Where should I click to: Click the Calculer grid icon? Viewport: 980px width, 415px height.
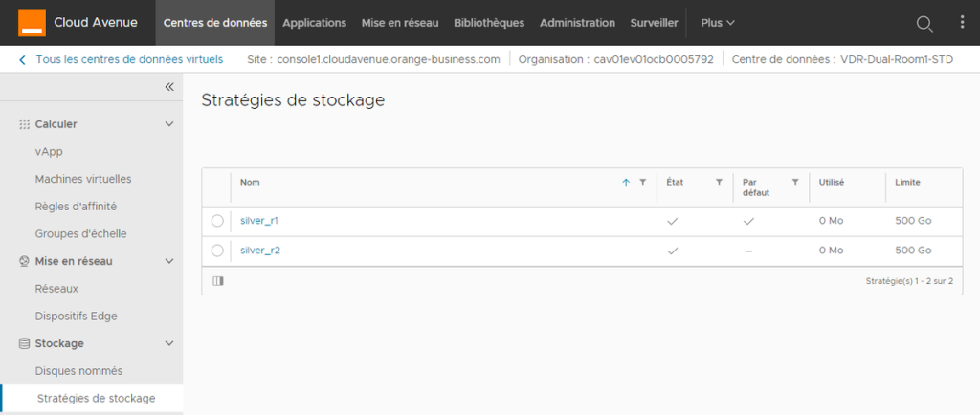pos(24,124)
